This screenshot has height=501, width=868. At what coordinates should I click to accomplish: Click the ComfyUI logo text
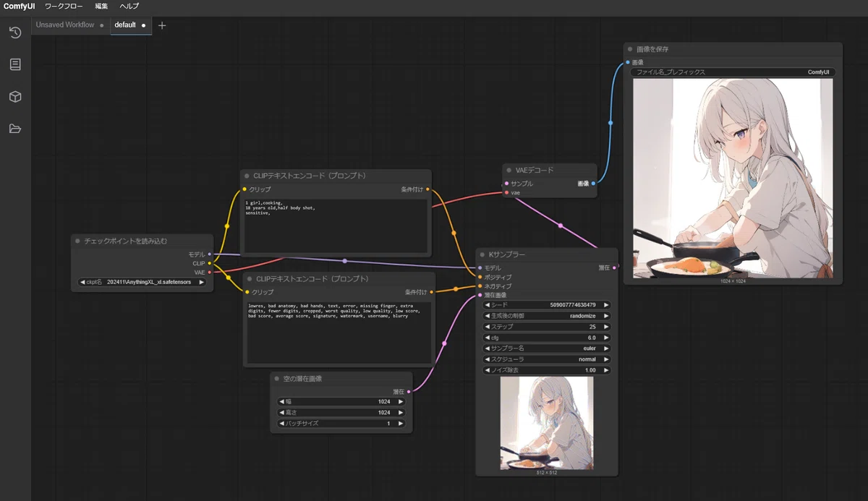pos(19,6)
